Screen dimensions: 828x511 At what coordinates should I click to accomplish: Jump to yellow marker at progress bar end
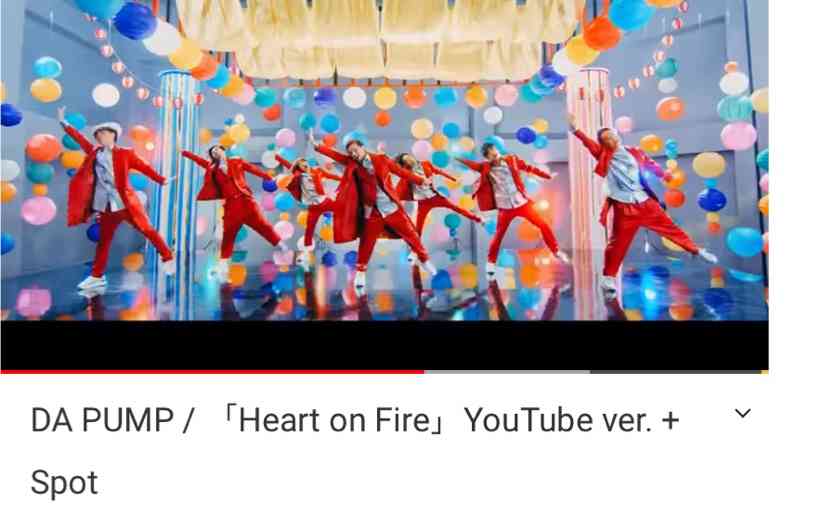pos(765,372)
